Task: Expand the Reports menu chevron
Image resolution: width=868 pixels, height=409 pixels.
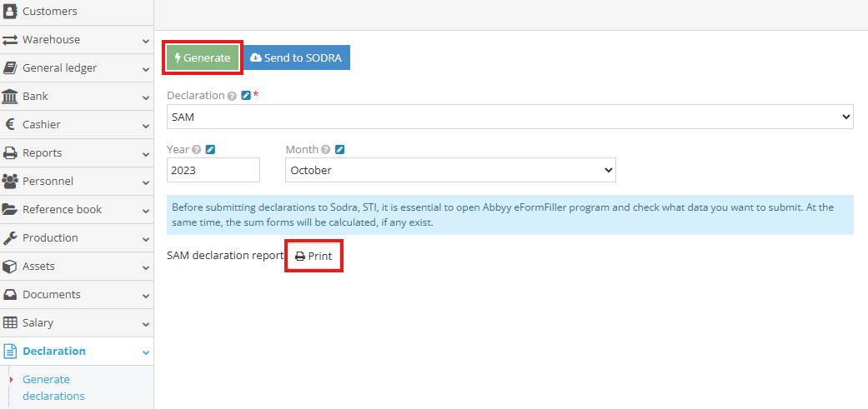Action: (x=146, y=154)
